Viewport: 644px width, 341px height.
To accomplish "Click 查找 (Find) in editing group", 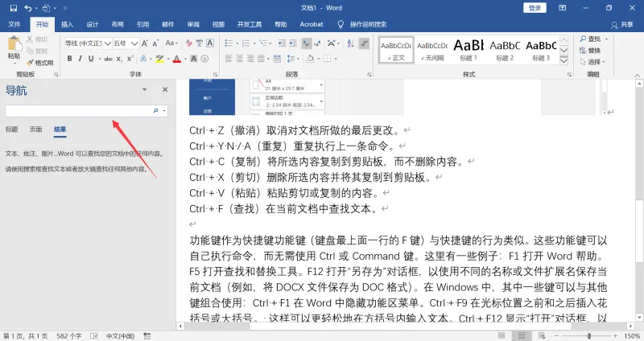I will (590, 39).
